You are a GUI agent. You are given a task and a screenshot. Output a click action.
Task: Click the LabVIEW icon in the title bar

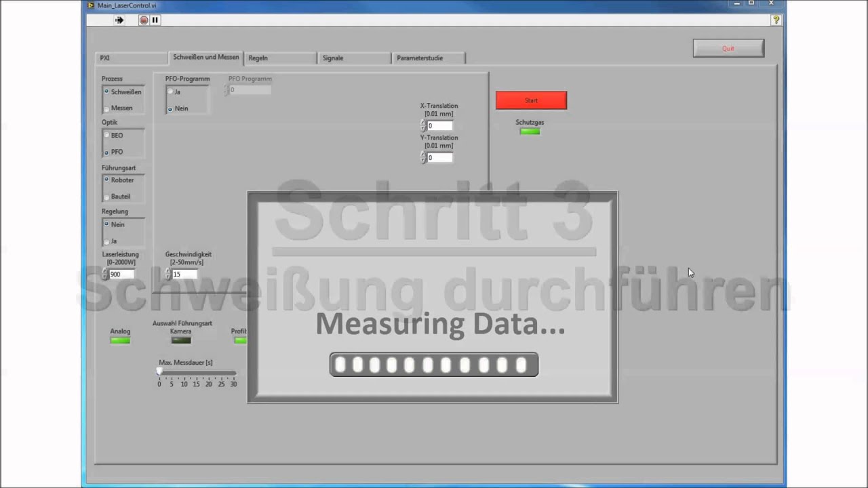pyautogui.click(x=91, y=5)
